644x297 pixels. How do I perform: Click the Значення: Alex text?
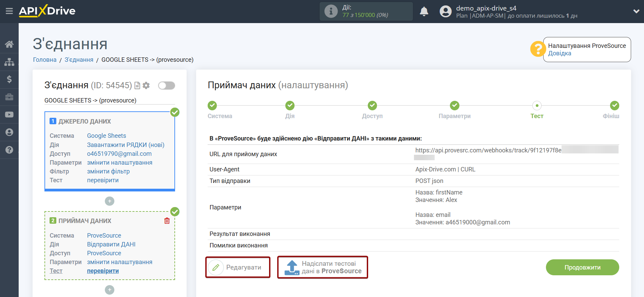436,200
